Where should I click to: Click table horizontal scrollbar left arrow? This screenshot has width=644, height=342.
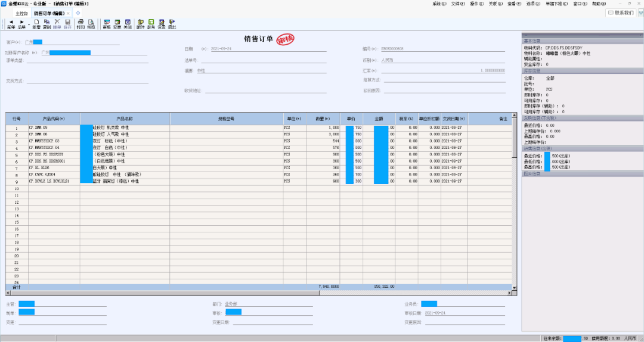[8, 293]
